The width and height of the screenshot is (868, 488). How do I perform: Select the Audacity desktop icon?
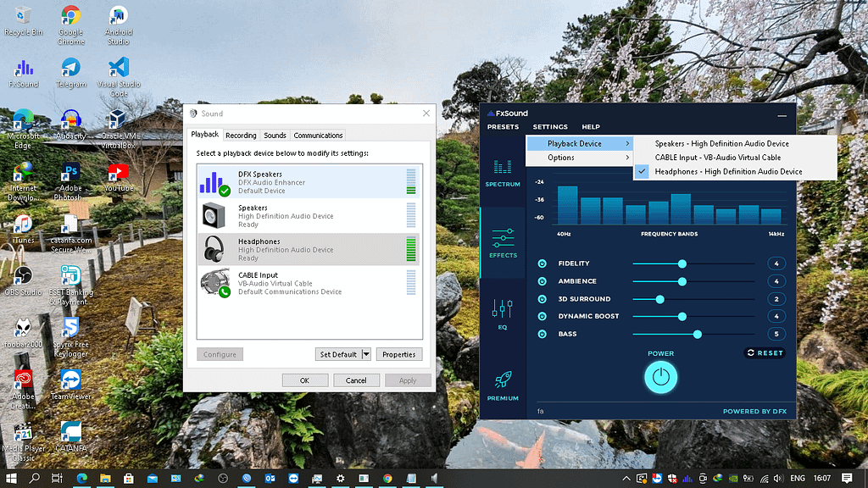(71, 125)
